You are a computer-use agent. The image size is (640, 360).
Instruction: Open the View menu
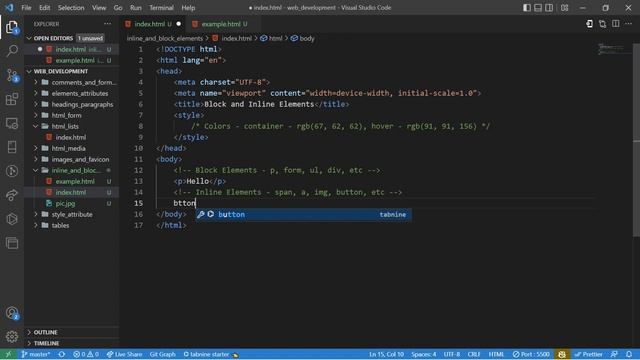99,8
